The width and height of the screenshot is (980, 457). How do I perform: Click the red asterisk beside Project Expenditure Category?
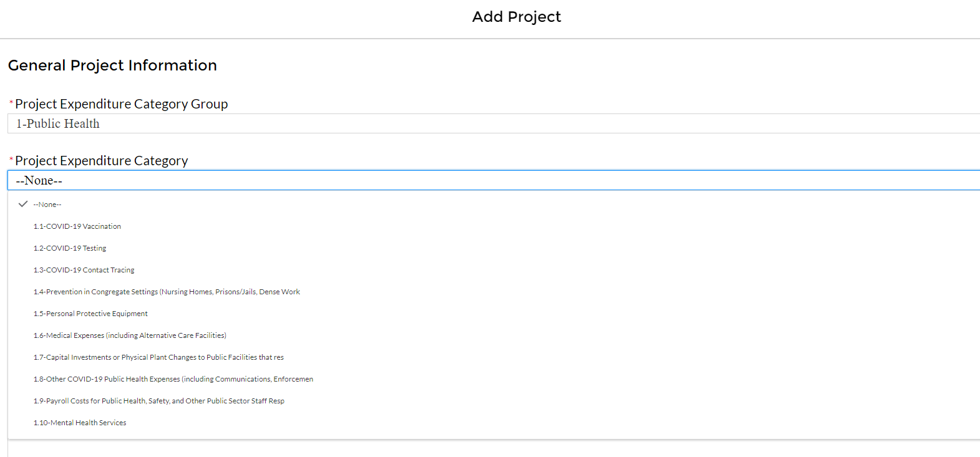(x=11, y=159)
